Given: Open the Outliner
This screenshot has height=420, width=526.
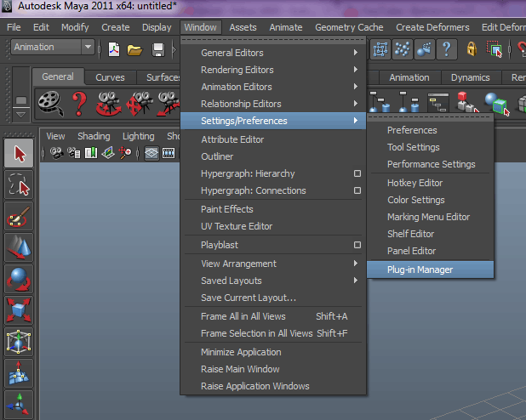Looking at the screenshot, I should [x=273, y=156].
